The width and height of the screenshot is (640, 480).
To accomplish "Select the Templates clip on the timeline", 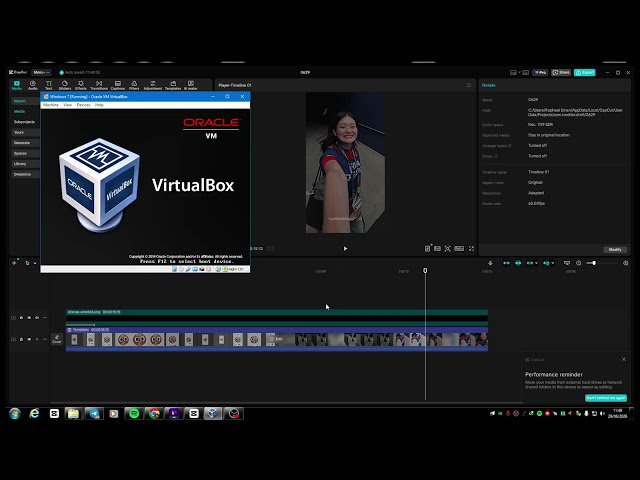I will click(x=277, y=339).
